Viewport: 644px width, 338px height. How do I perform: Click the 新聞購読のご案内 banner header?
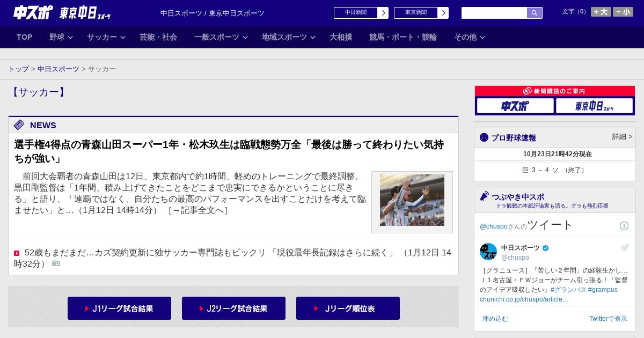coord(555,91)
